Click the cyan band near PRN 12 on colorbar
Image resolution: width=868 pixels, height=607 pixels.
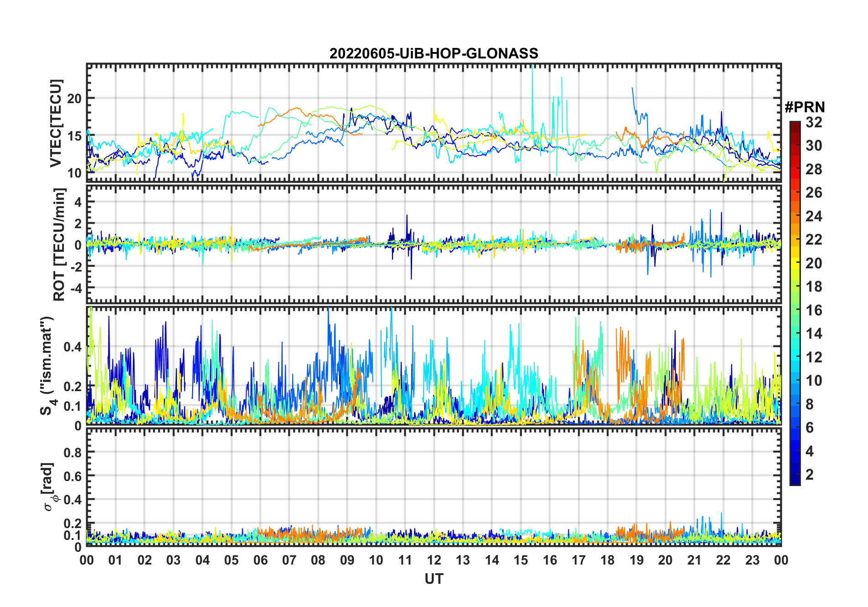[795, 357]
